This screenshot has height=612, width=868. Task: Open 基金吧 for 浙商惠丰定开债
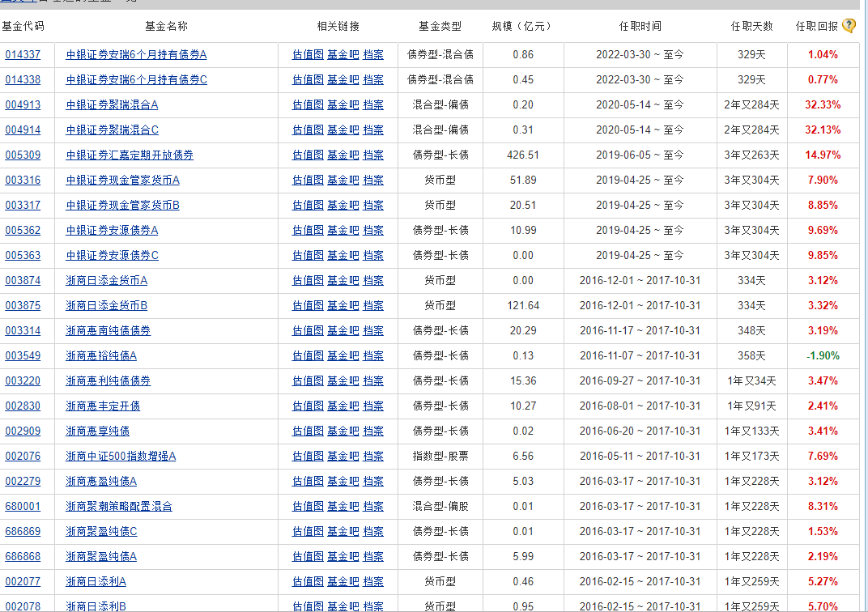pyautogui.click(x=343, y=406)
